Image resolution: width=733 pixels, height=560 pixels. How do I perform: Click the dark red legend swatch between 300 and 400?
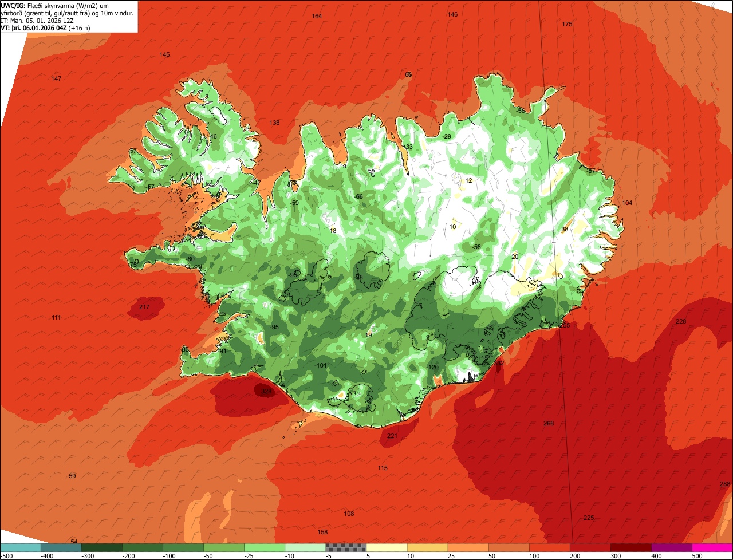[630, 547]
